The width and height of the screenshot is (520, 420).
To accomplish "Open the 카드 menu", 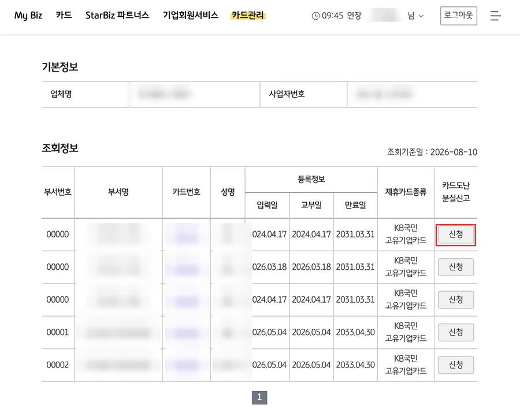I will point(64,15).
